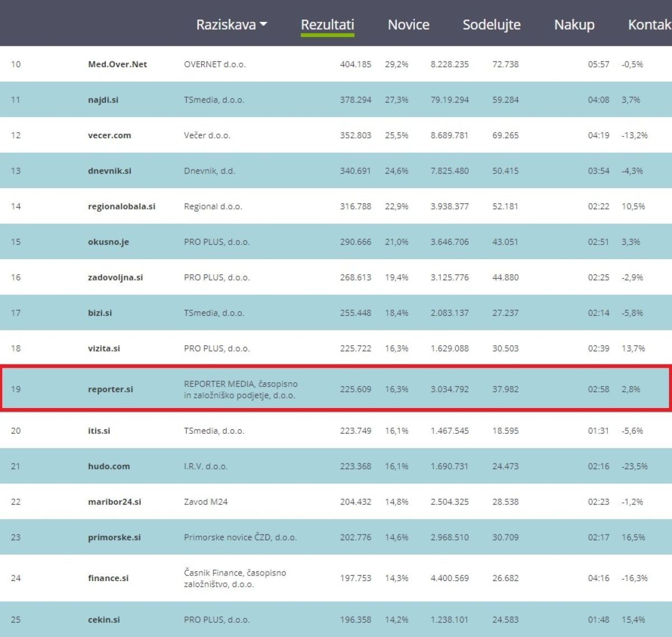Open the dnevnik.si link
This screenshot has width=672, height=637.
109,171
